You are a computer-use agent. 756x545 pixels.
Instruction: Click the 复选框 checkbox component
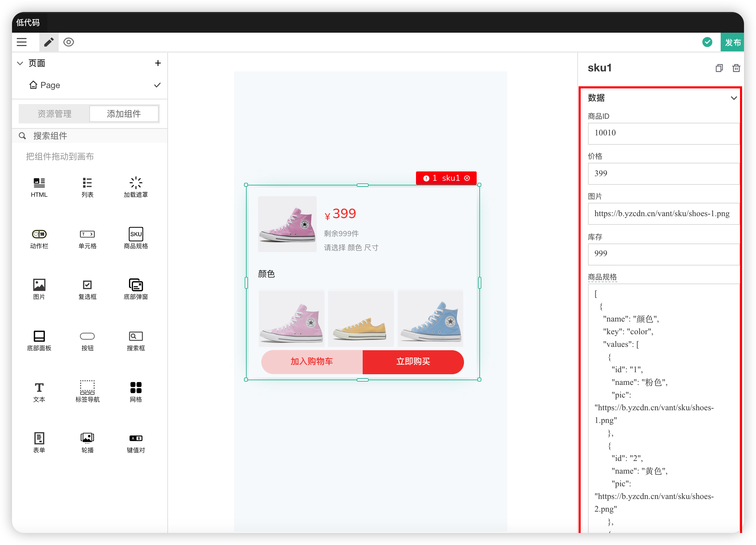tap(87, 285)
